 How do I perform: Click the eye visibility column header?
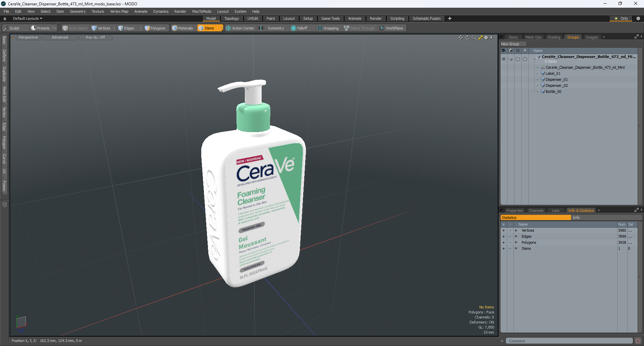[503, 51]
